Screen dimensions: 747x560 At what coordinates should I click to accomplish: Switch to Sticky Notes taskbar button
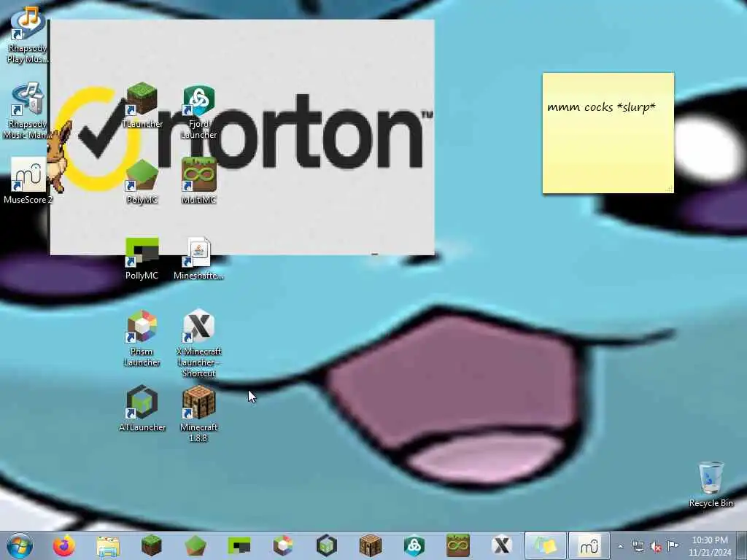(546, 545)
